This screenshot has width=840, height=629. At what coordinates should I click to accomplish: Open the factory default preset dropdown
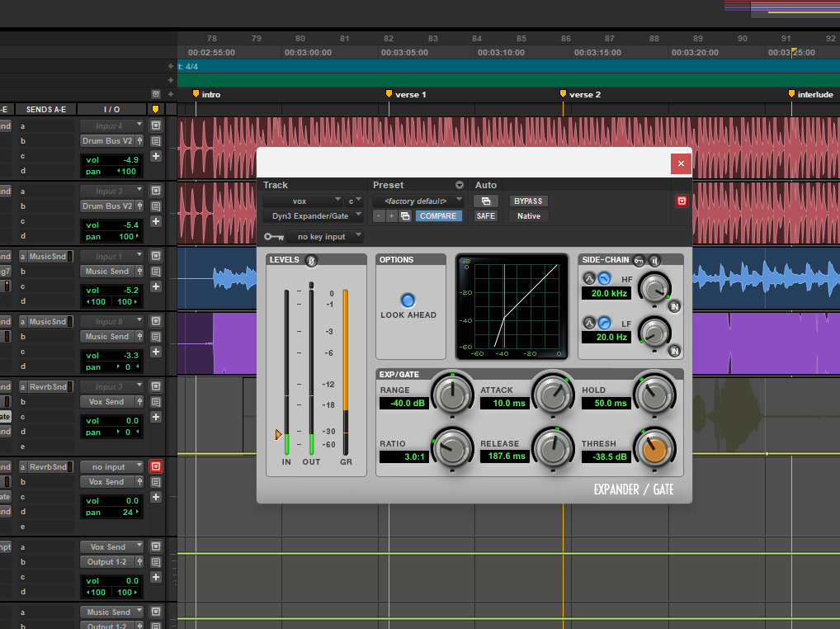[418, 201]
